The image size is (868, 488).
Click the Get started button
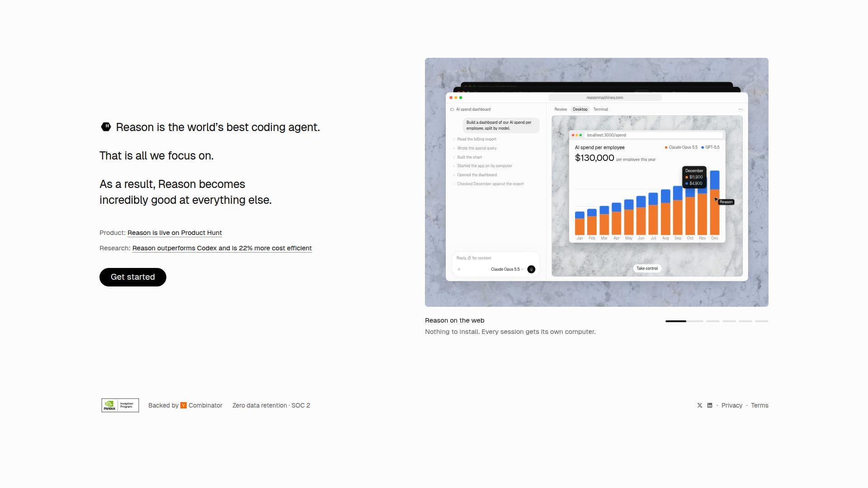point(133,277)
